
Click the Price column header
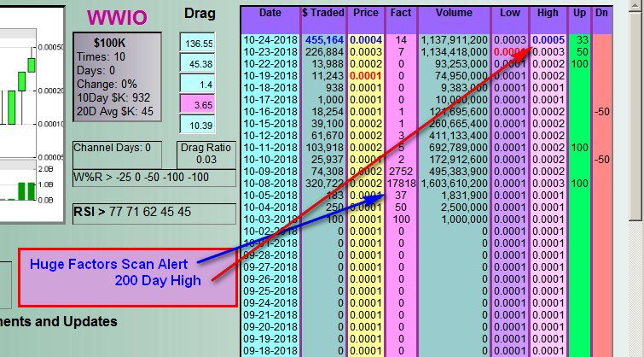366,13
